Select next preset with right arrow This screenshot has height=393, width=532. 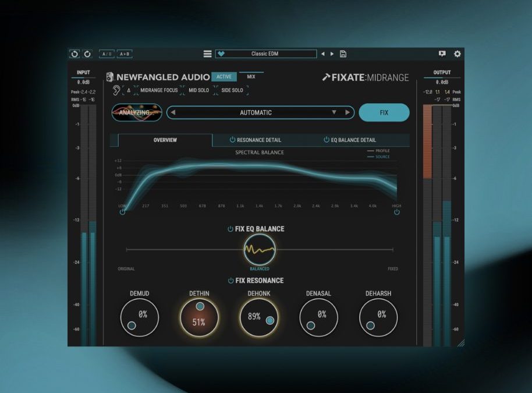tap(332, 54)
